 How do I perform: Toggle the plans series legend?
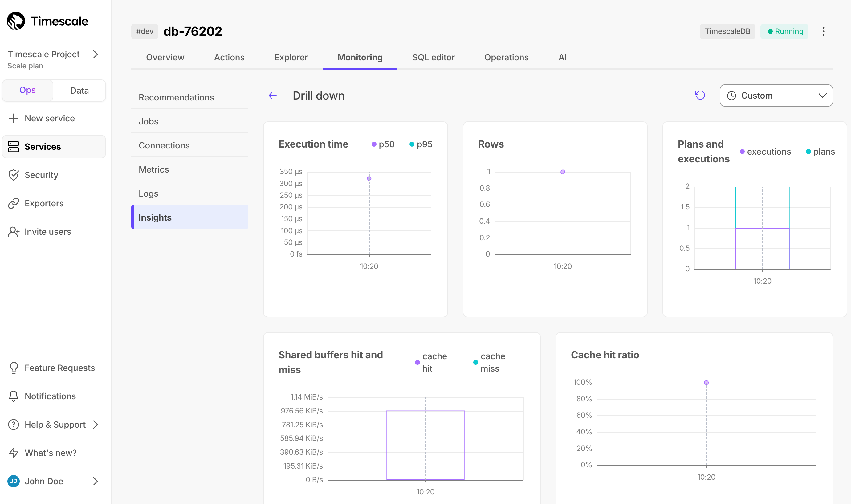pyautogui.click(x=820, y=152)
